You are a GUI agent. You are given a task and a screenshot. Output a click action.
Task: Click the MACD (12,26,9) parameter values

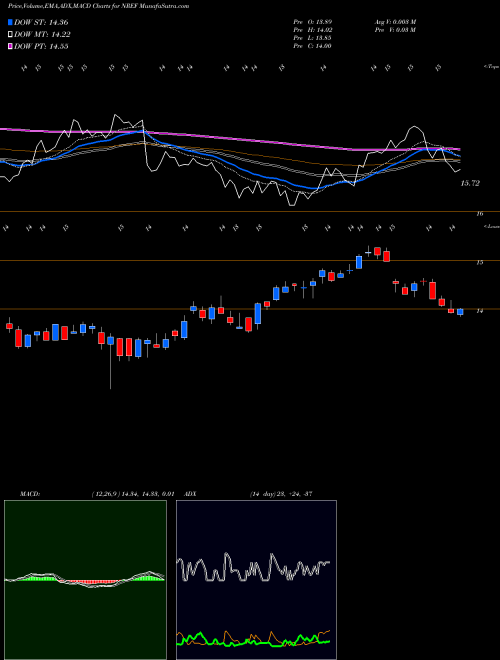coord(133,494)
